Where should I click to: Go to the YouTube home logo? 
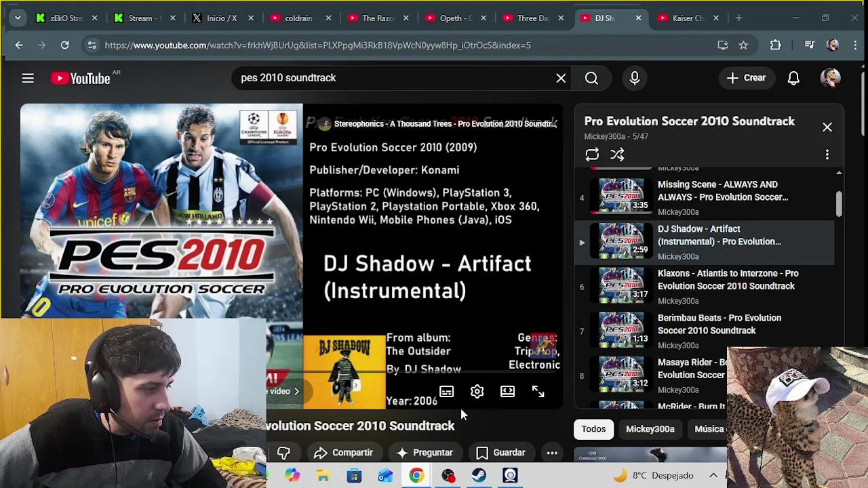coord(81,79)
